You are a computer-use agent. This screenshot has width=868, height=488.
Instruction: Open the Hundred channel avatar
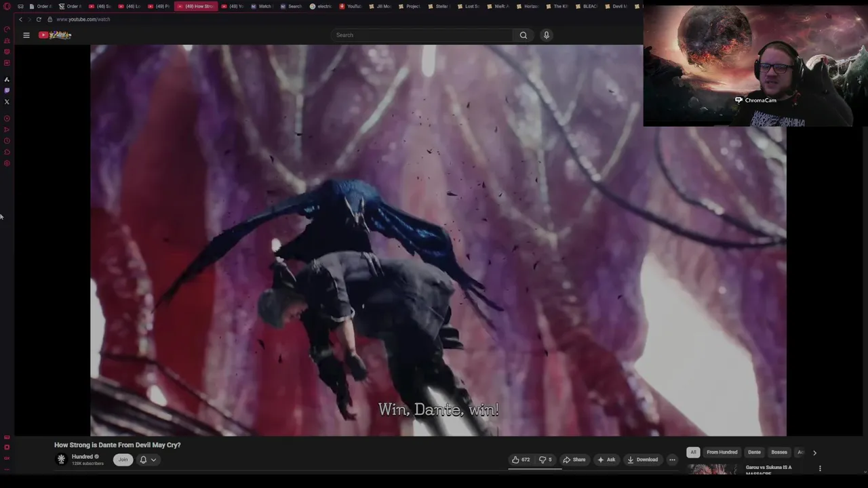pos(61,460)
